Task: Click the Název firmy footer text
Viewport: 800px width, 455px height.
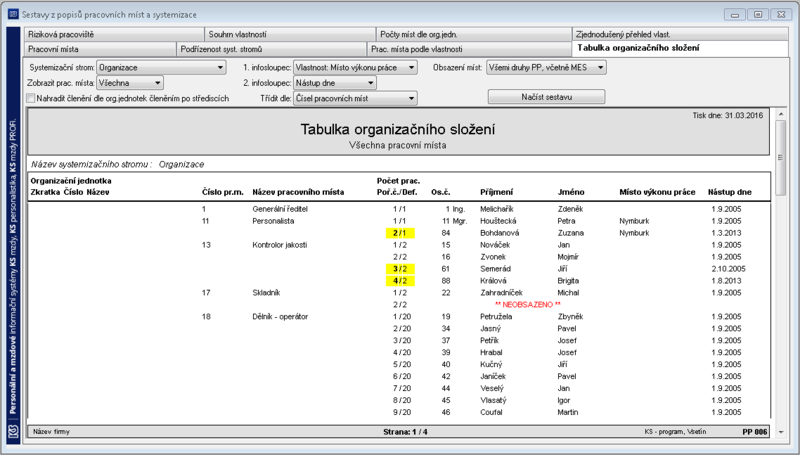Action: 51,432
